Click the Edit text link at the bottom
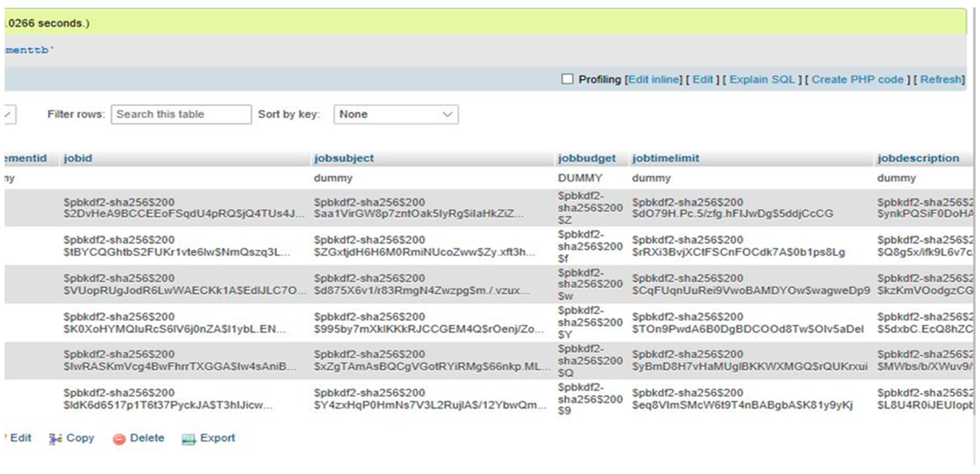 (x=21, y=438)
